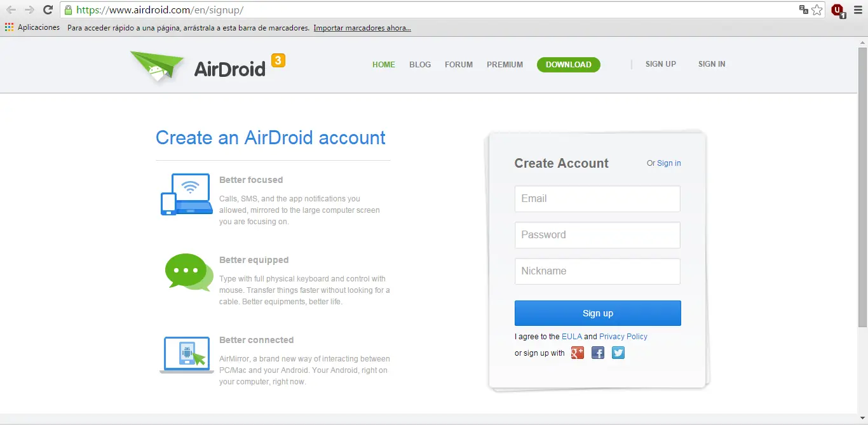Screen dimensions: 868x425
Task: Click the 'or sign up with' text
Action: click(x=539, y=353)
